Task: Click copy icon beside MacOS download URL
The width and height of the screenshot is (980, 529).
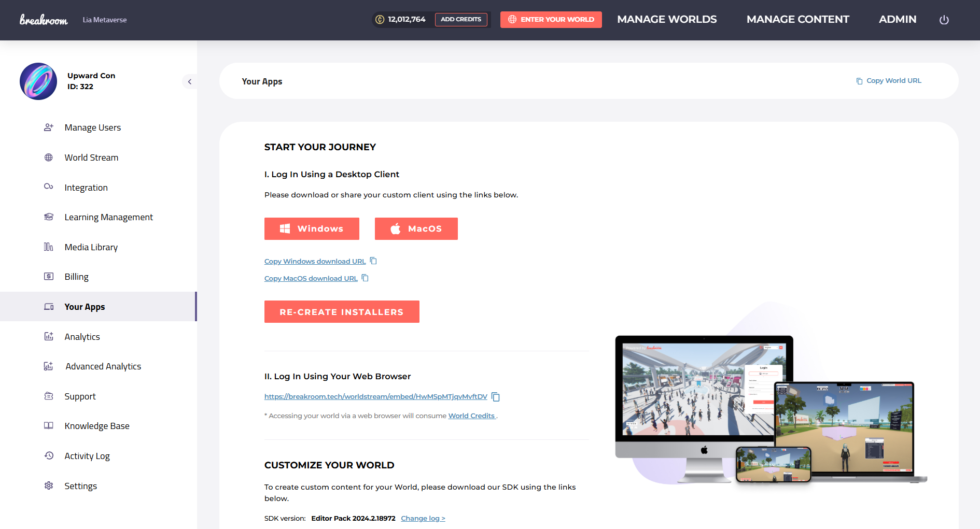Action: point(365,278)
